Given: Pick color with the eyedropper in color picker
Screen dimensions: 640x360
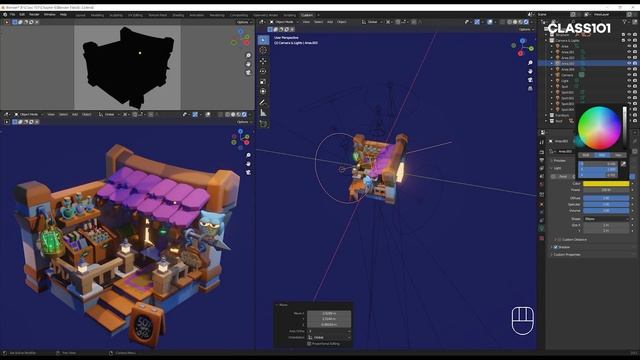Looking at the screenshot, I should pos(623,164).
